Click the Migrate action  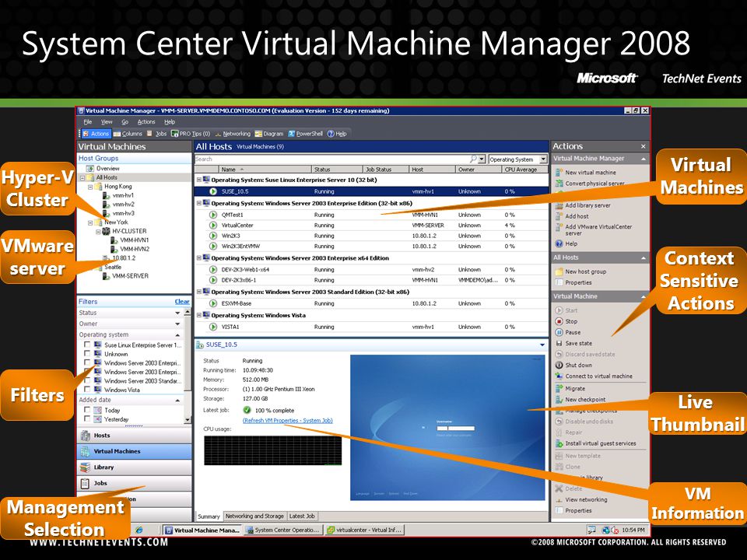(570, 389)
